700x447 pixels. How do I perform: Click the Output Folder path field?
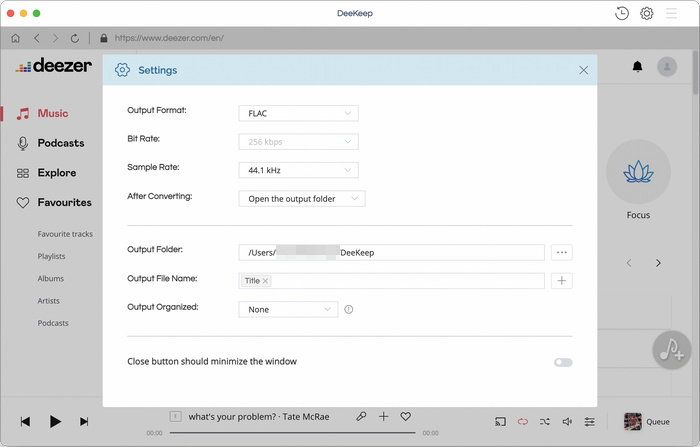392,253
